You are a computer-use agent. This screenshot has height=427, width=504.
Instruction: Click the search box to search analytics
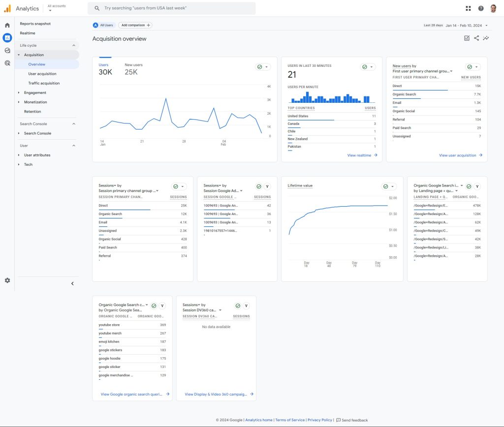point(172,8)
